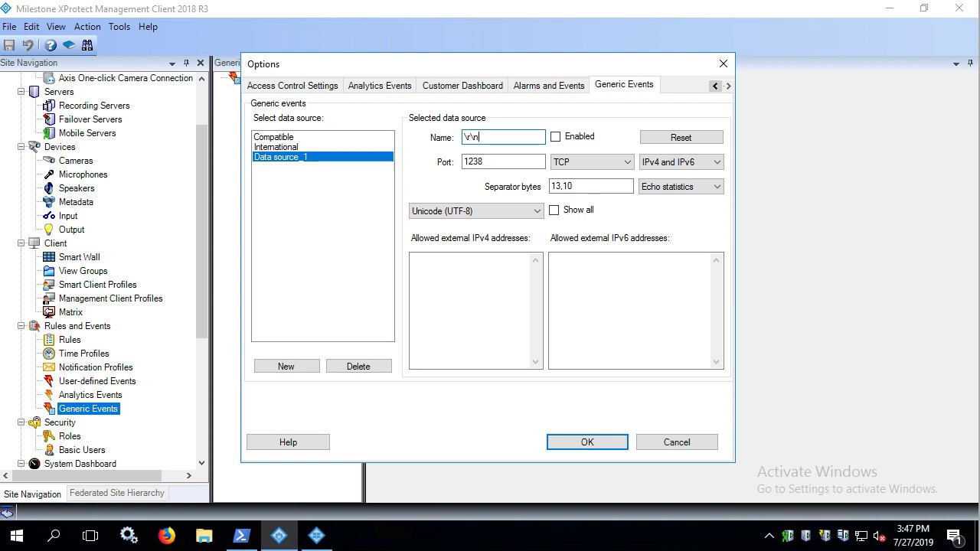Open the IPv4 and IPv6 dropdown

click(x=681, y=162)
